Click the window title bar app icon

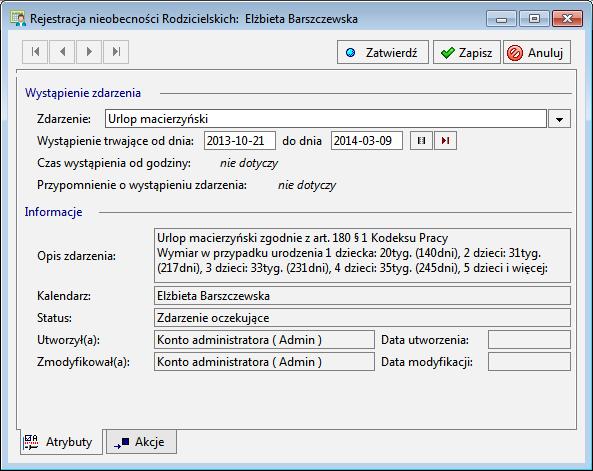click(18, 19)
